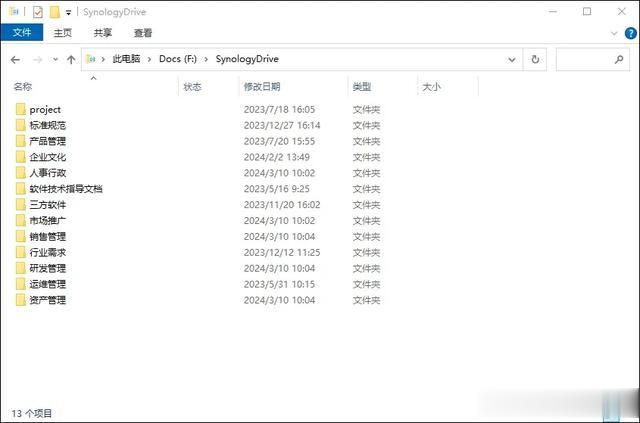Select the 运维管理 folder icon
The height and width of the screenshot is (423, 640).
click(x=21, y=285)
